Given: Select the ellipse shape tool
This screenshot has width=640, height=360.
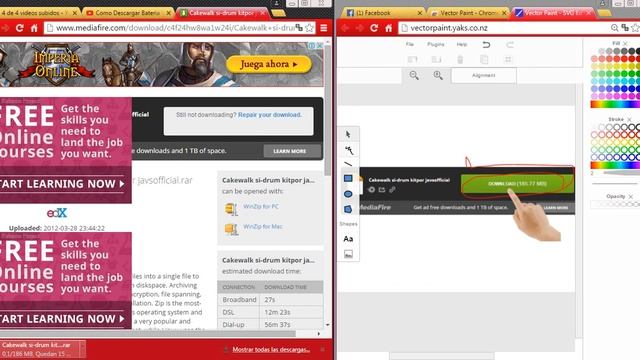Looking at the screenshot, I should coord(348,194).
